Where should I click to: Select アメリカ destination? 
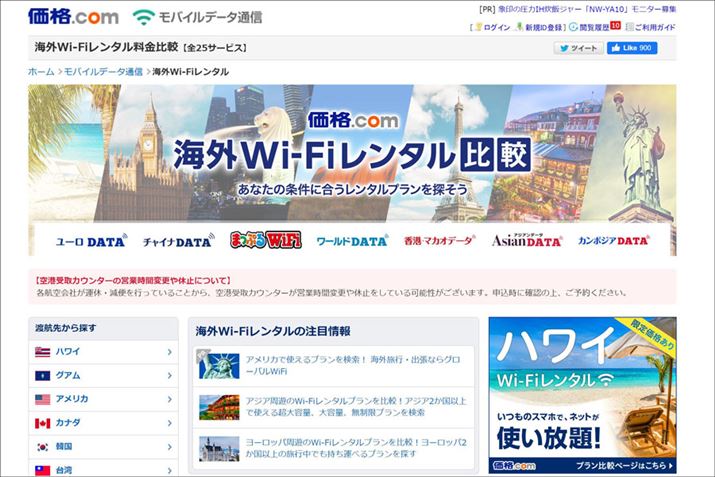72,399
